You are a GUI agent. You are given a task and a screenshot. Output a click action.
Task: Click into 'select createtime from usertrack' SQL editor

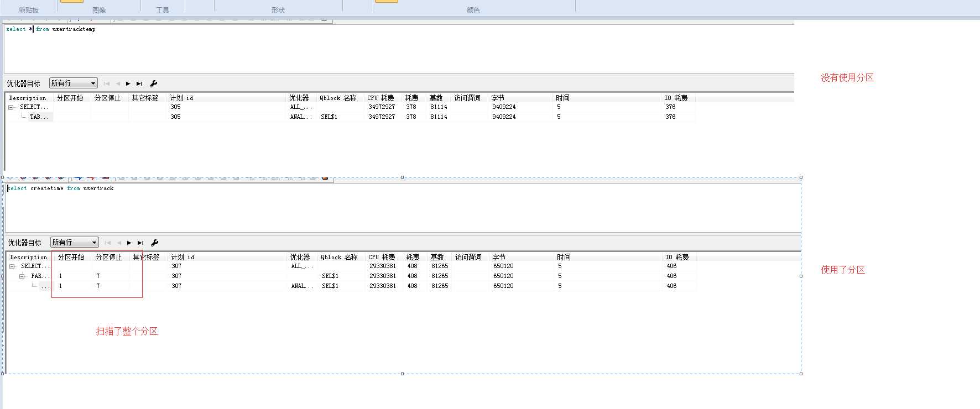pyautogui.click(x=403, y=208)
